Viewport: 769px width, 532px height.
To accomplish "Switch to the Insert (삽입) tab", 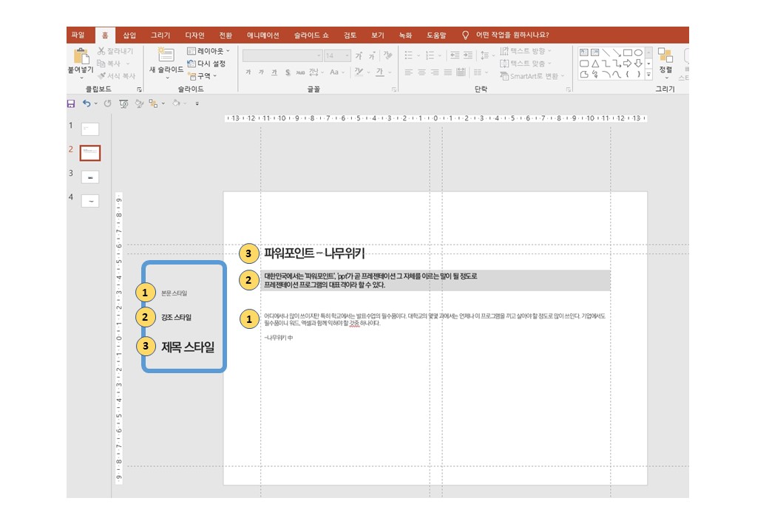I will 129,35.
